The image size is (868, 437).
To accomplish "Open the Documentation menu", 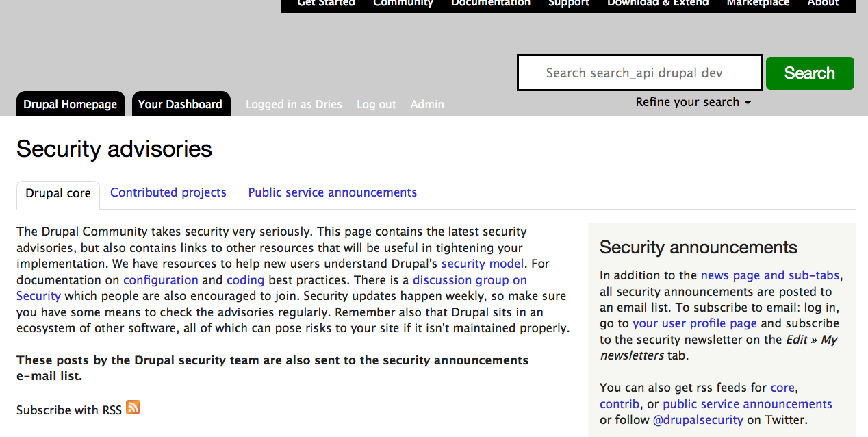I will pos(490,3).
